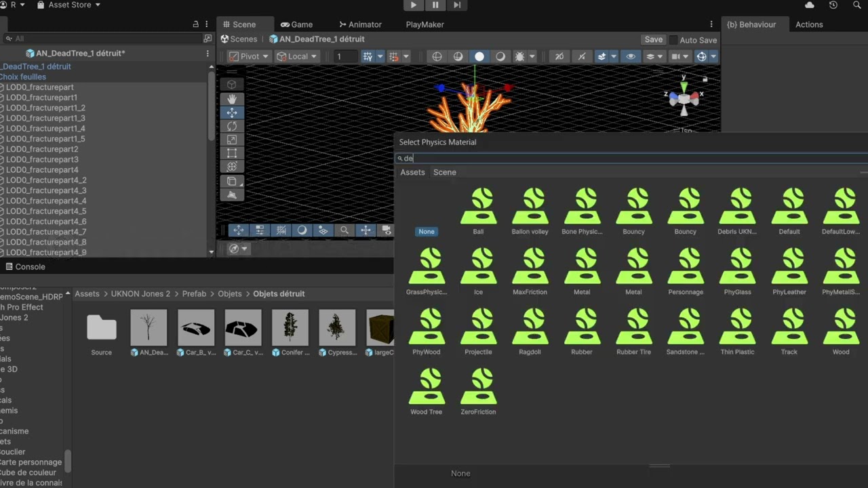The image size is (868, 488).
Task: Select the Rotate tool
Action: coord(232,126)
